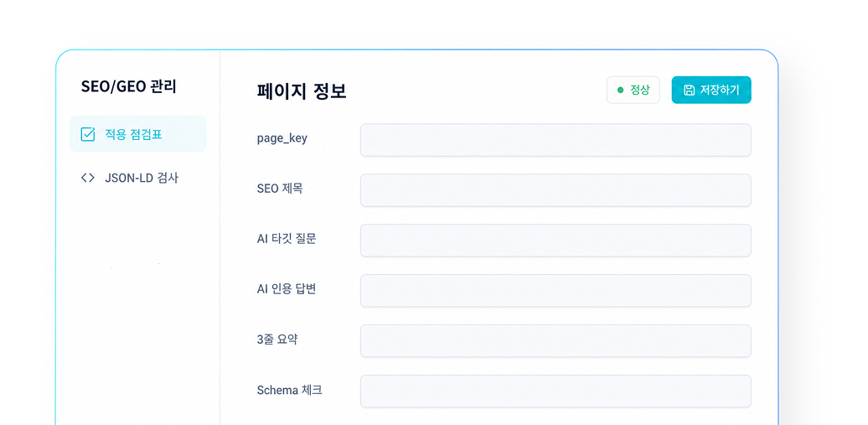The image size is (868, 425).
Task: Open the 적용 점검표 menu item
Action: click(x=138, y=134)
